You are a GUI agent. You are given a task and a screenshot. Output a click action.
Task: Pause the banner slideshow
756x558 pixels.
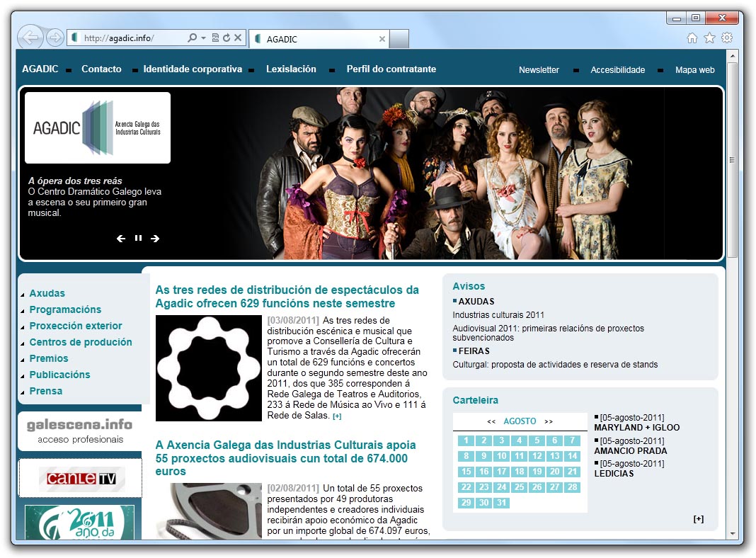(138, 238)
